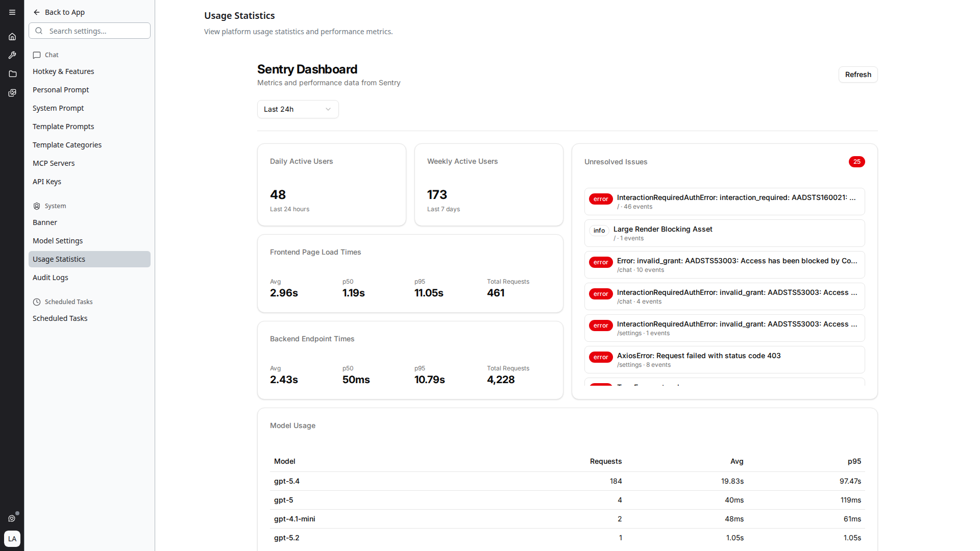Click frontend p95 value 11.05s
The image size is (980, 551).
click(429, 293)
